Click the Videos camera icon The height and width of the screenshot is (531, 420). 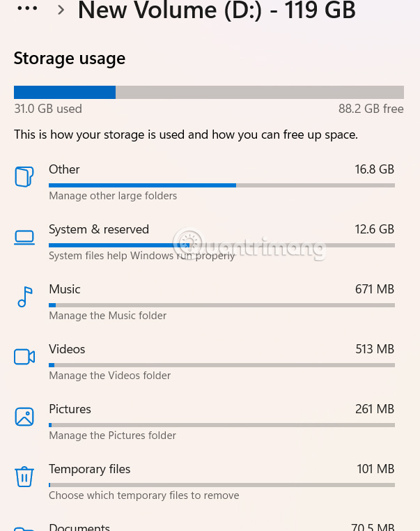[24, 357]
